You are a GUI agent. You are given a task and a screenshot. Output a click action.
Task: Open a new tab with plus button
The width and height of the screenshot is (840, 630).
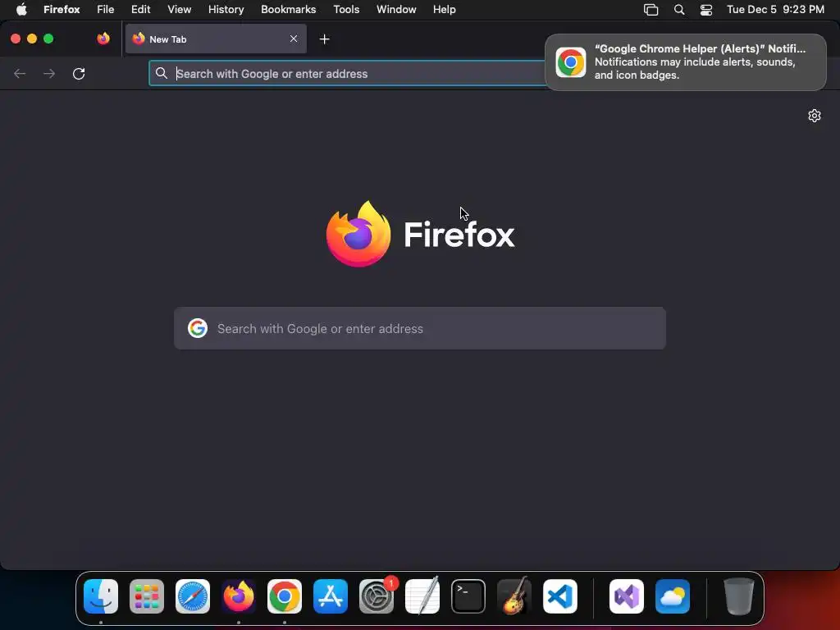click(324, 39)
